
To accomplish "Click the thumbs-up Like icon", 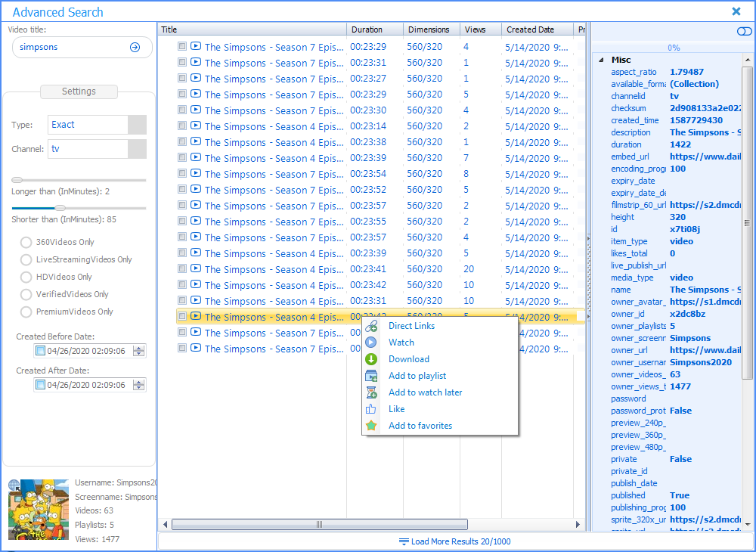I will pyautogui.click(x=370, y=409).
